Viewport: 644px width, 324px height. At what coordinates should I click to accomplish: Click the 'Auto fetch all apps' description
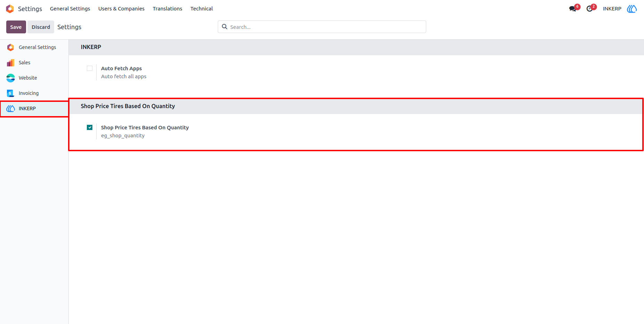pyautogui.click(x=124, y=76)
